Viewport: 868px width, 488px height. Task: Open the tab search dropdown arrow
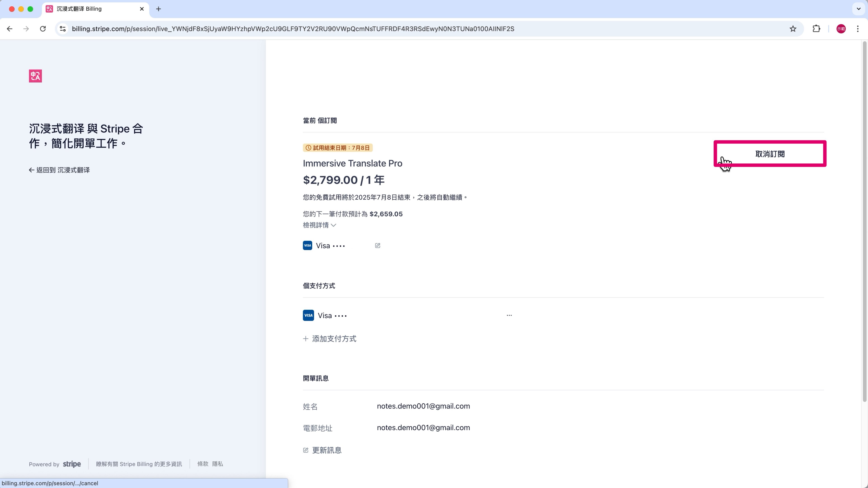[x=859, y=9]
